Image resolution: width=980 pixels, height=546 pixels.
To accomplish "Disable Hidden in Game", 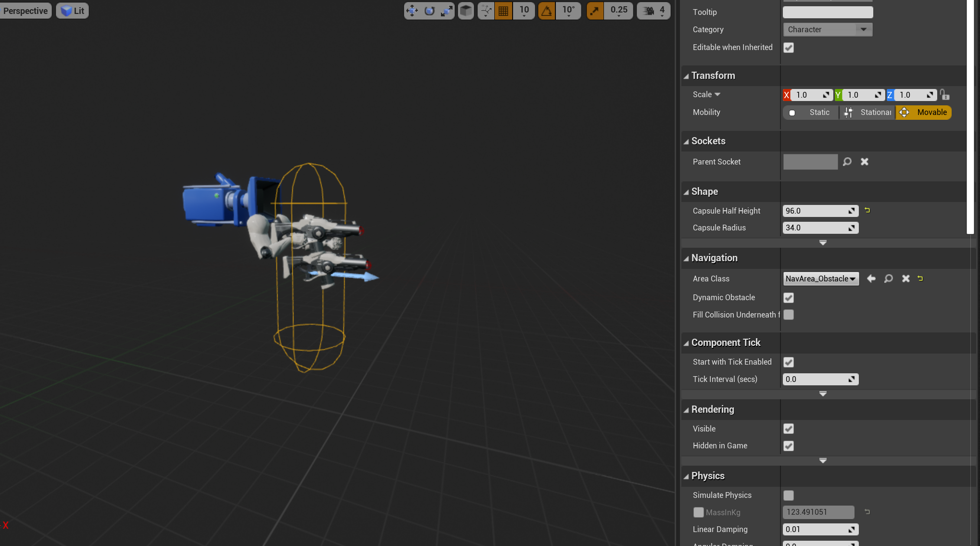I will click(x=788, y=446).
